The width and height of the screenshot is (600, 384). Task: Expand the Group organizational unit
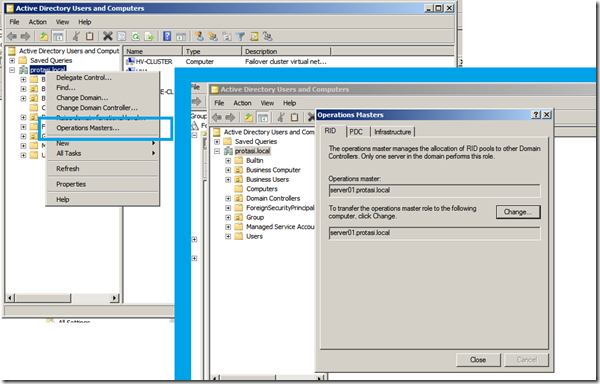(228, 217)
